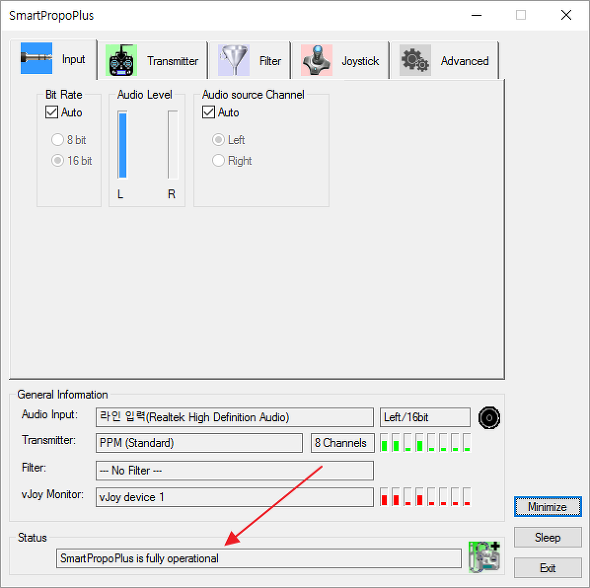This screenshot has width=590, height=588.
Task: Click the left (L) audio level bar
Action: 122,145
